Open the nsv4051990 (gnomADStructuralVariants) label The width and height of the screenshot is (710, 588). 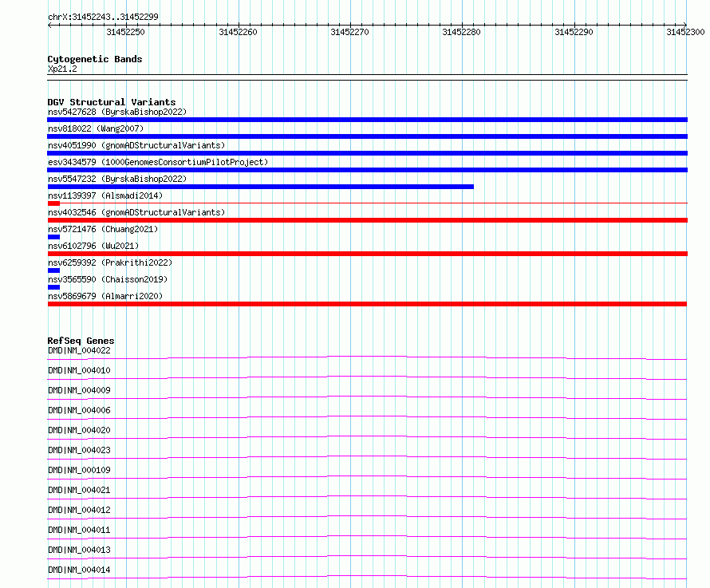(x=136, y=145)
